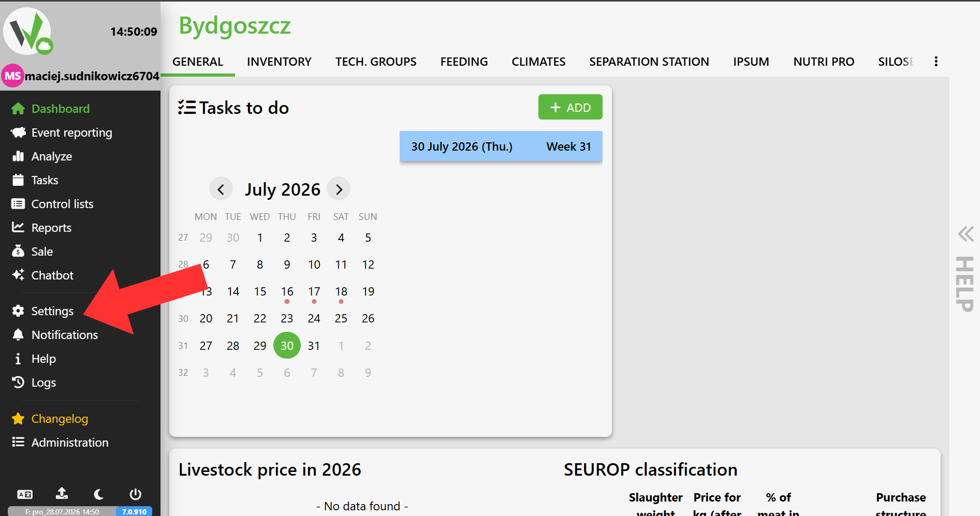Open Event reporting pig icon
The image size is (980, 516).
[x=18, y=132]
